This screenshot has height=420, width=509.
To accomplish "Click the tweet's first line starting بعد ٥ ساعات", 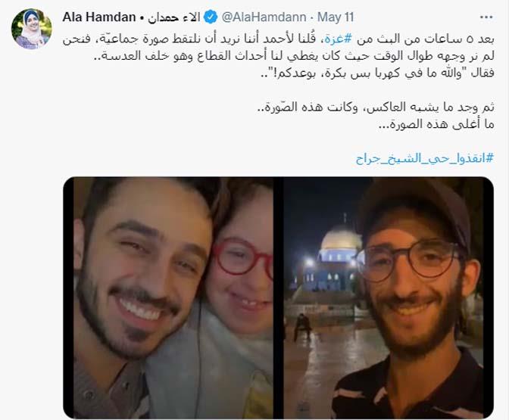I will 279,39.
